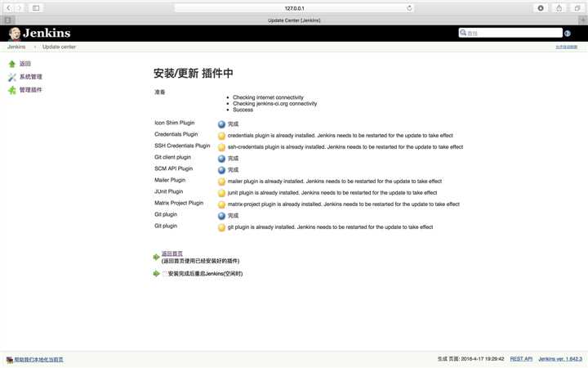Click the 'Git client plugin' row label

coord(173,157)
